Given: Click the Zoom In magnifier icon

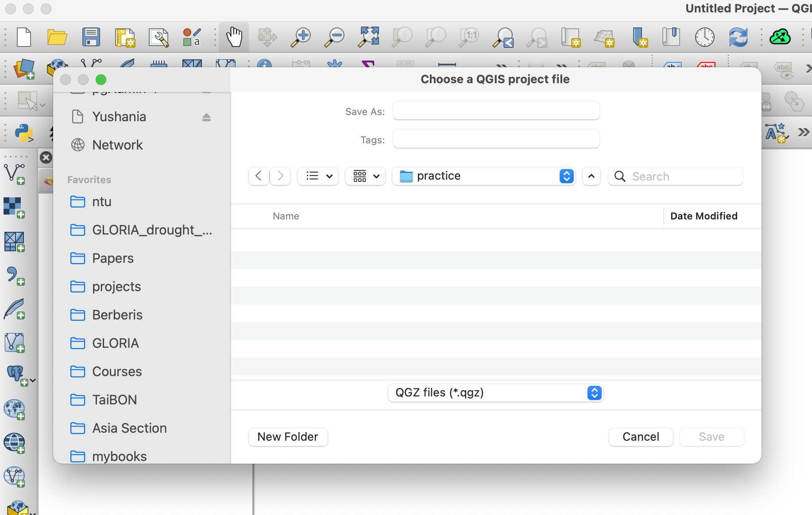Looking at the screenshot, I should pos(301,37).
